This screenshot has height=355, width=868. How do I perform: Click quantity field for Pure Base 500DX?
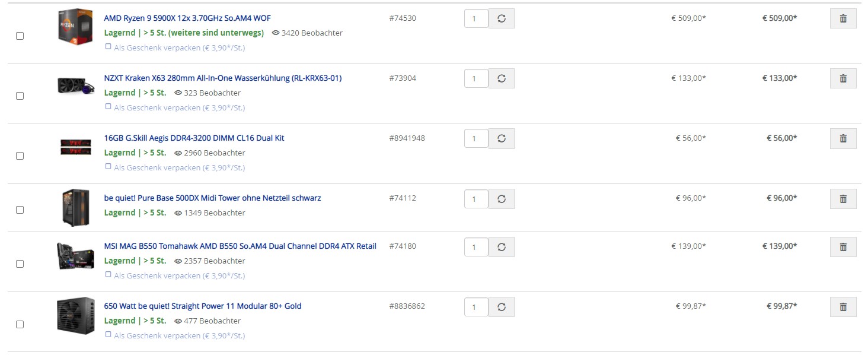(x=476, y=198)
